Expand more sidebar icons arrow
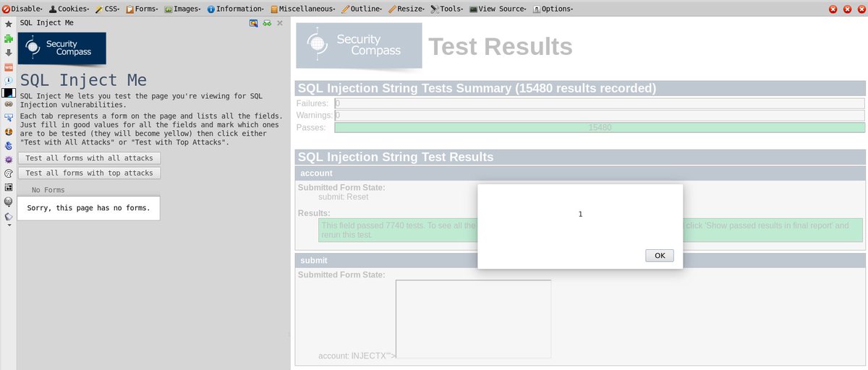The width and height of the screenshot is (868, 370). tap(9, 225)
